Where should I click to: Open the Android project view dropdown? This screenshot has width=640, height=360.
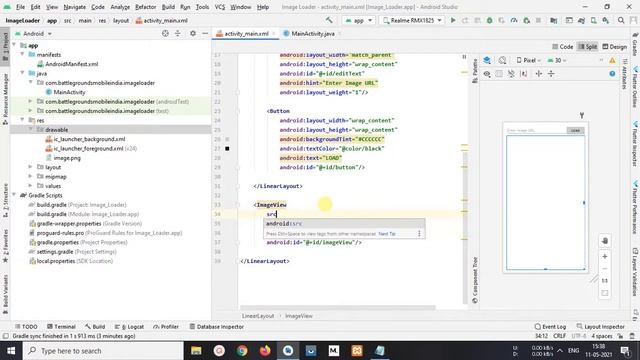(33, 33)
